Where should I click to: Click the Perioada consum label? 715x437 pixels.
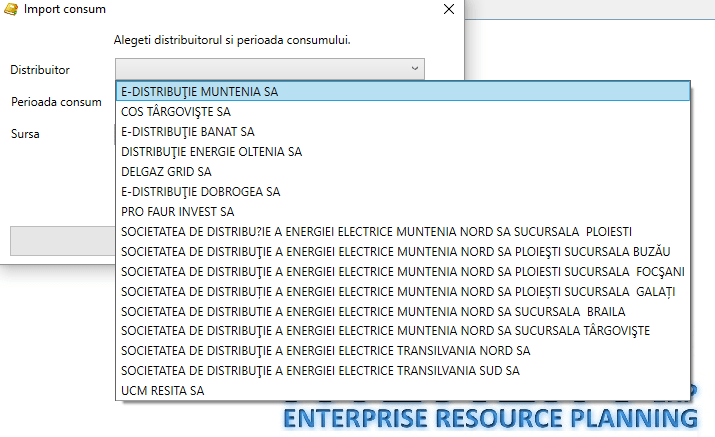56,102
